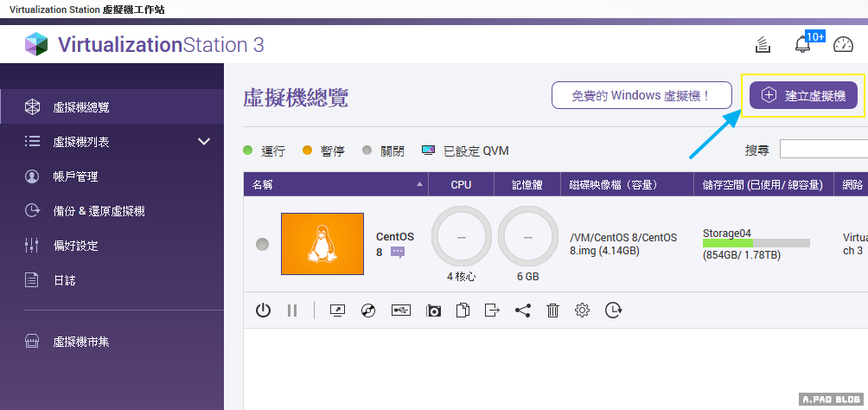Image resolution: width=868 pixels, height=410 pixels.
Task: Open the VM console display icon
Action: point(337,310)
